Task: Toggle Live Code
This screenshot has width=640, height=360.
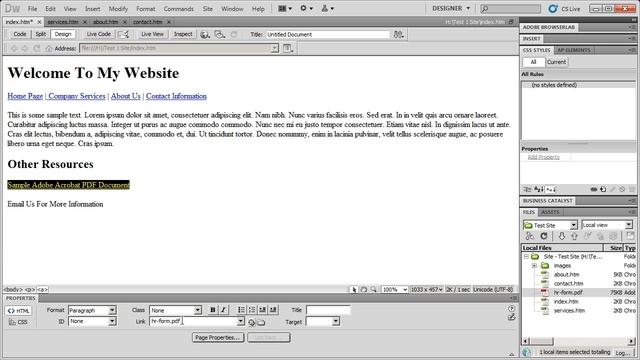Action: [x=98, y=34]
